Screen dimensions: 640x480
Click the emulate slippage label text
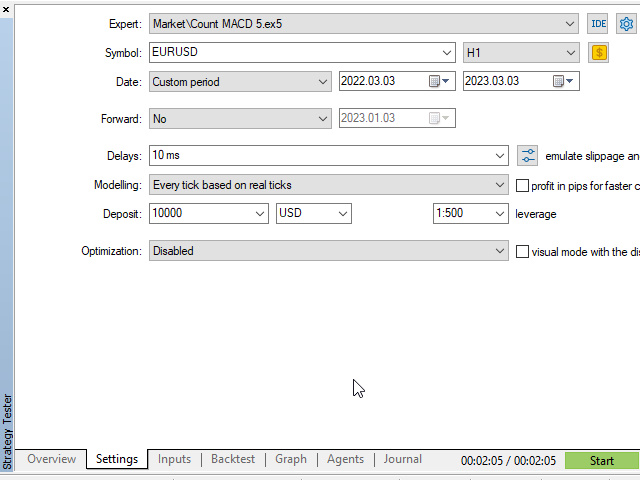pos(592,156)
